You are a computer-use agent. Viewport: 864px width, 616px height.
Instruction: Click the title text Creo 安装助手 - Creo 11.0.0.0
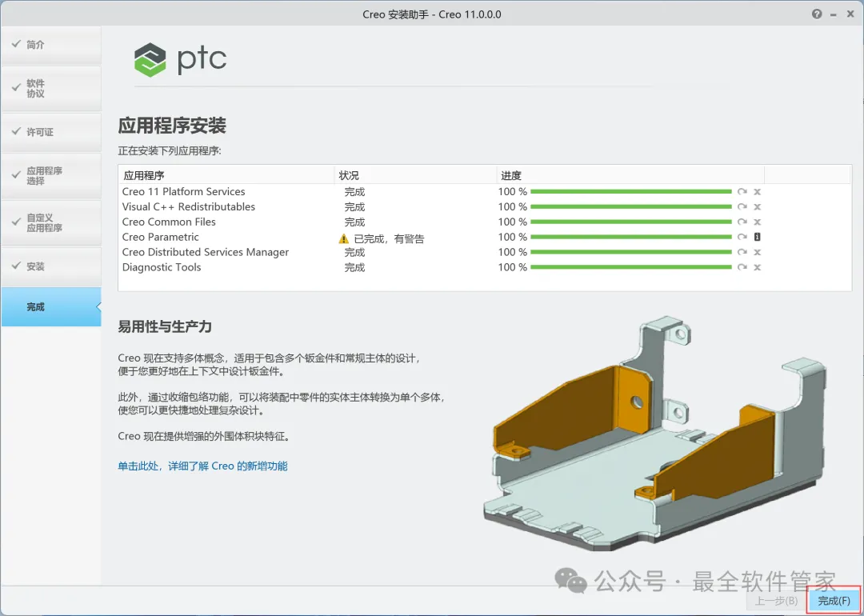[432, 15]
